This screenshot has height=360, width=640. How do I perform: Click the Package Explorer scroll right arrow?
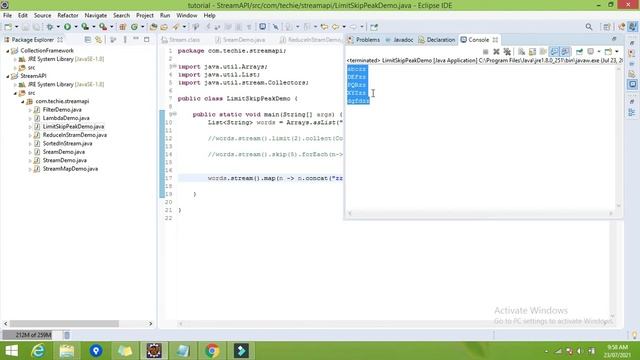point(151,324)
